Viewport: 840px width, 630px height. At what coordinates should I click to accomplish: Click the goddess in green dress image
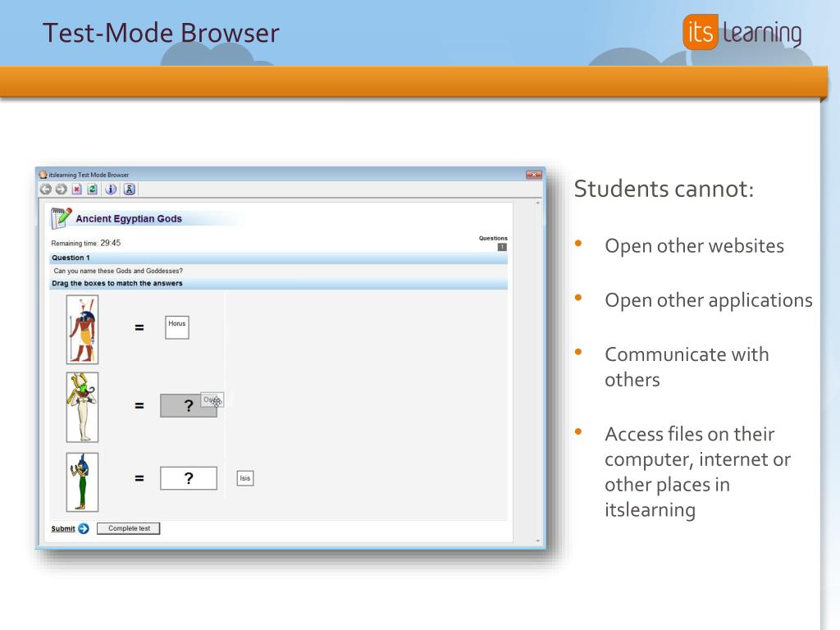[x=83, y=482]
